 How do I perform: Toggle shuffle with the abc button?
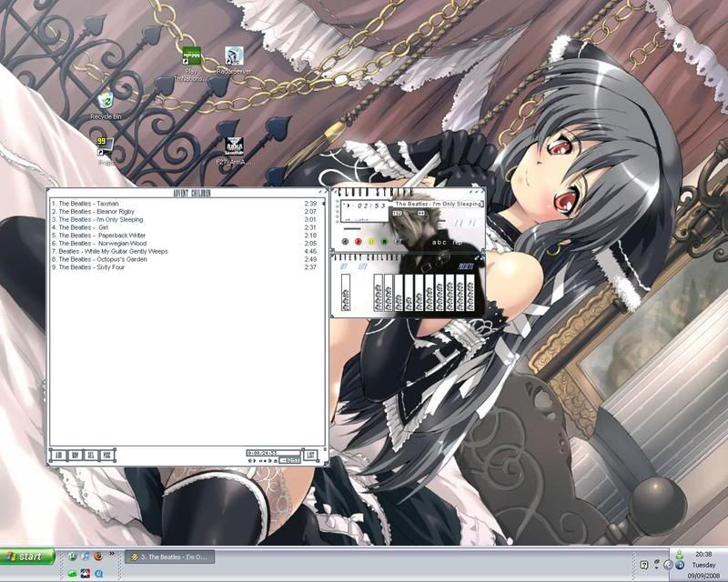[x=438, y=242]
